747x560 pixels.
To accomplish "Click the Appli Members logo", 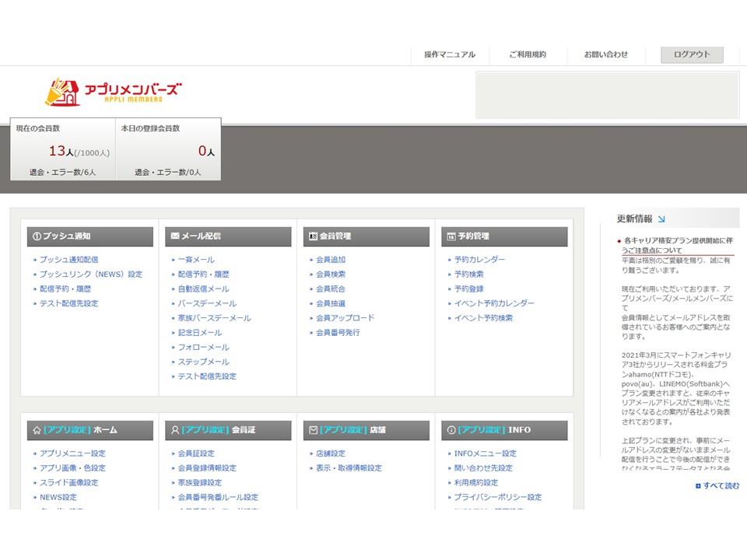I will pyautogui.click(x=113, y=92).
